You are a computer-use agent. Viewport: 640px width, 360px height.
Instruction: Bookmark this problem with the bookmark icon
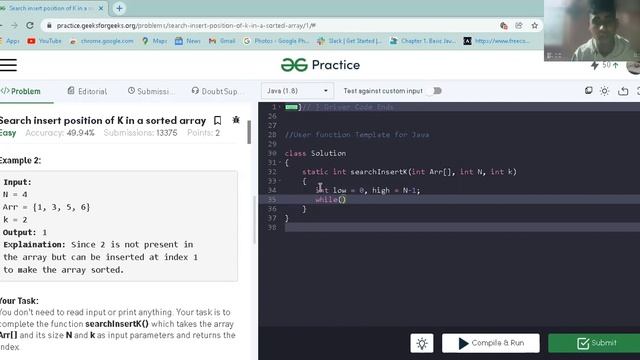pyautogui.click(x=218, y=120)
